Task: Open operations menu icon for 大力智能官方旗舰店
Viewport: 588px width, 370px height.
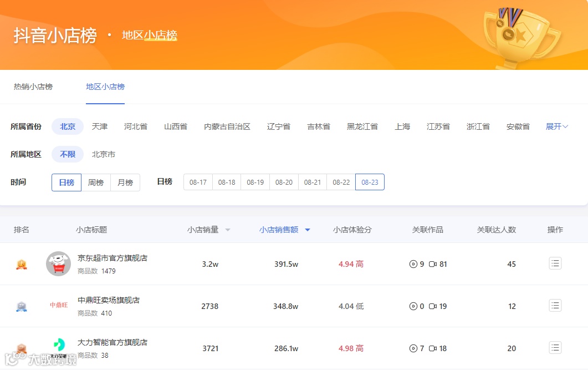Action: tap(555, 347)
